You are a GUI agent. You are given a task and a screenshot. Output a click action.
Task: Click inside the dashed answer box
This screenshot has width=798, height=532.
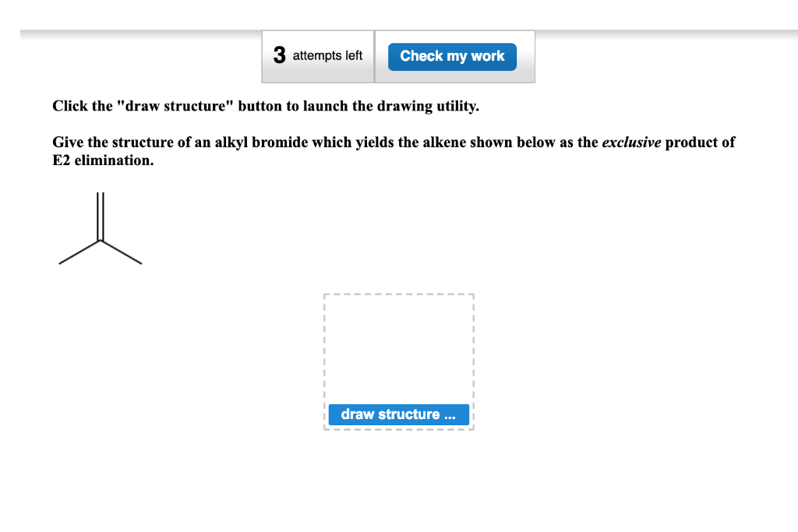click(398, 351)
